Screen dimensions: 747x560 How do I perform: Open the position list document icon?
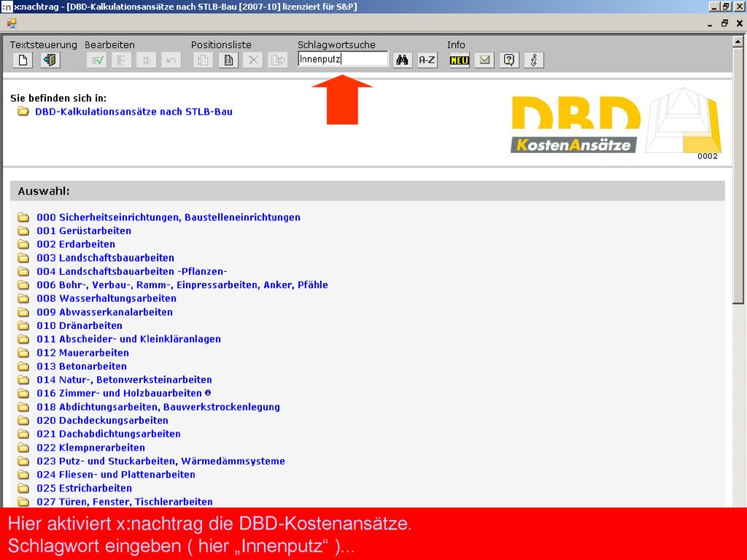(228, 61)
